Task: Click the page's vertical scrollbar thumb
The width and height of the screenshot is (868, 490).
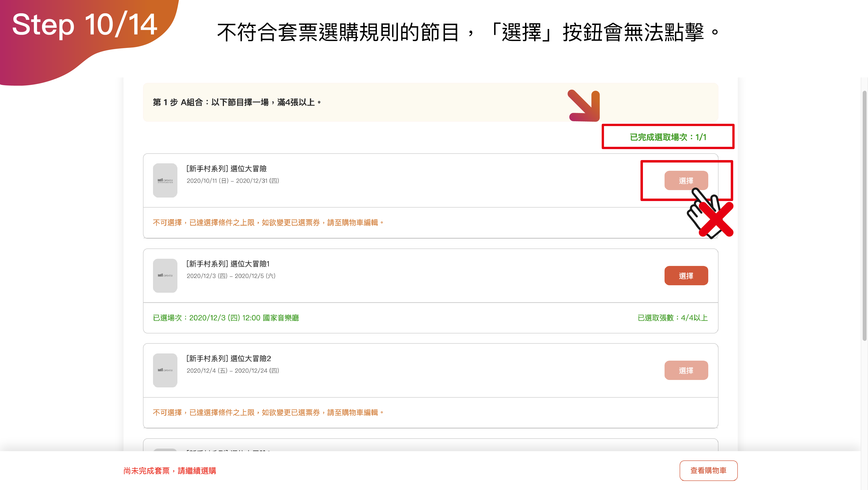Action: (x=864, y=216)
